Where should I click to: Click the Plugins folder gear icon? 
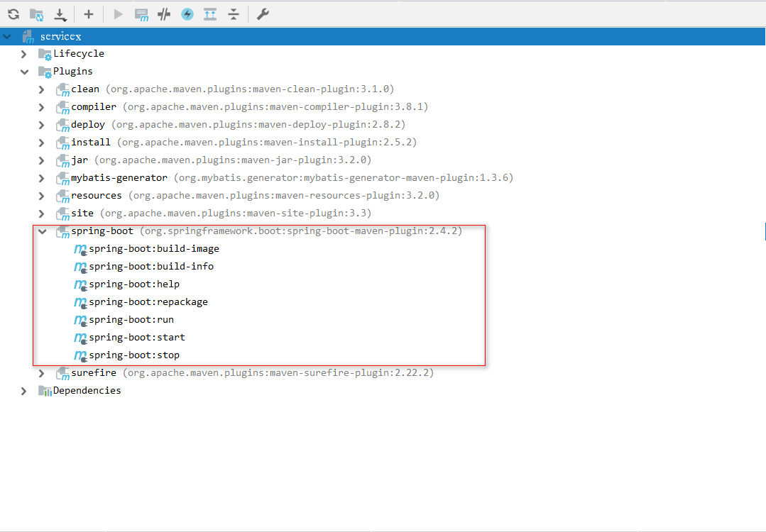(45, 72)
